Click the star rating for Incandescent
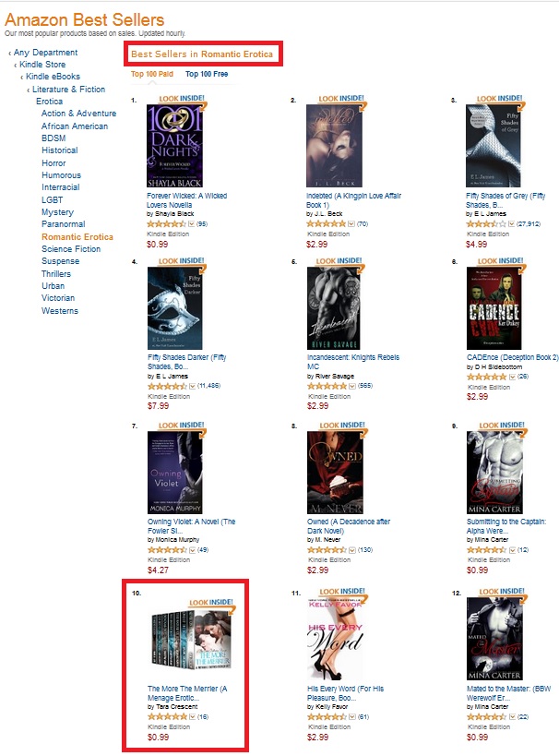Image resolution: width=559 pixels, height=756 pixels. tap(327, 386)
